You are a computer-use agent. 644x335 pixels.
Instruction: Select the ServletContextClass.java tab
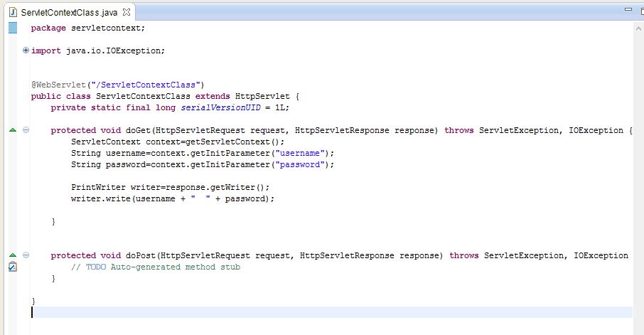point(70,13)
